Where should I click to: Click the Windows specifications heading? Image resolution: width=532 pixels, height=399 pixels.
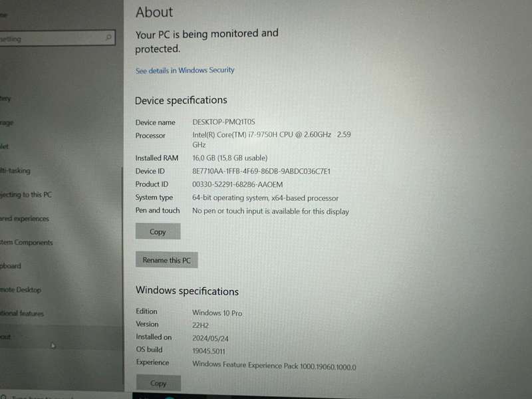[x=187, y=291]
